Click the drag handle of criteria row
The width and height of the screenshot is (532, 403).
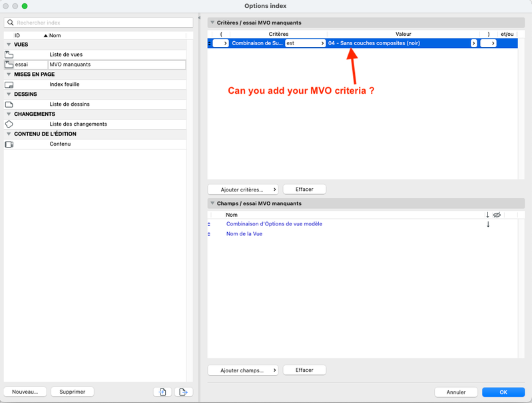(209, 43)
